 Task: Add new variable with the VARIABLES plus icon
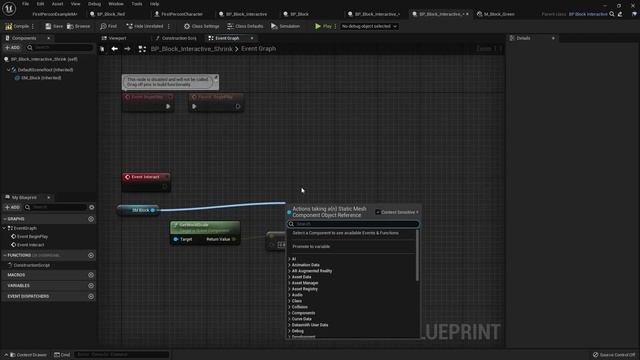(91, 286)
